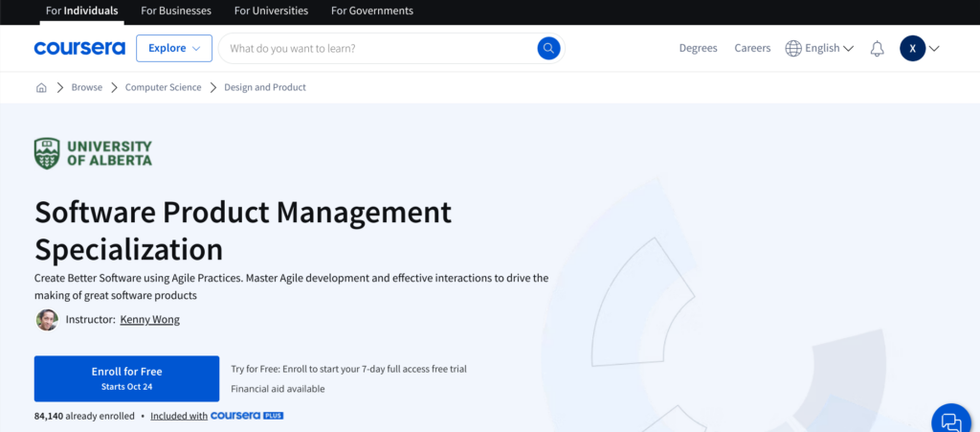The height and width of the screenshot is (432, 980).
Task: Click the globe language icon
Action: [793, 49]
